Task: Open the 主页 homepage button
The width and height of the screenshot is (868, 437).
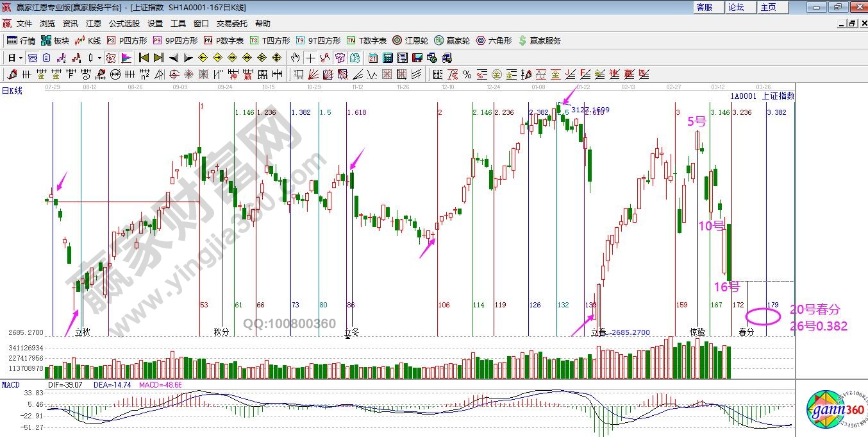Action: pyautogui.click(x=768, y=7)
